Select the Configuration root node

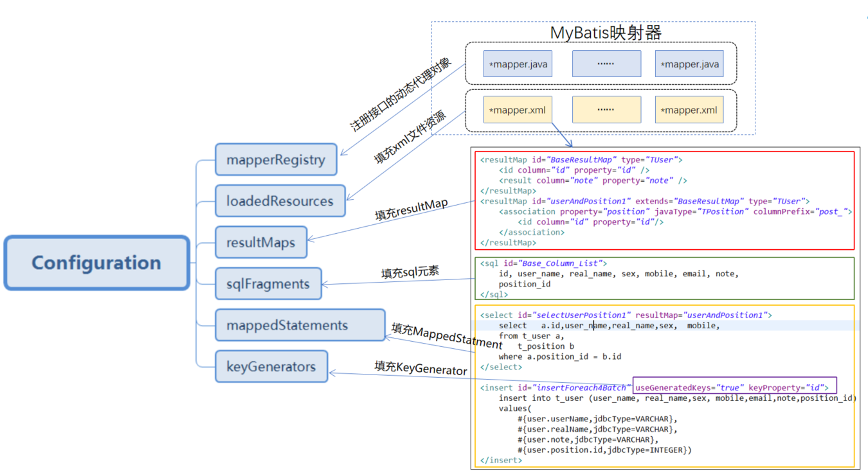96,263
